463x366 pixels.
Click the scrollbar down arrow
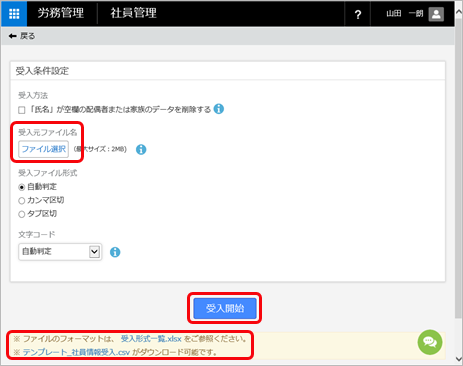click(x=459, y=359)
